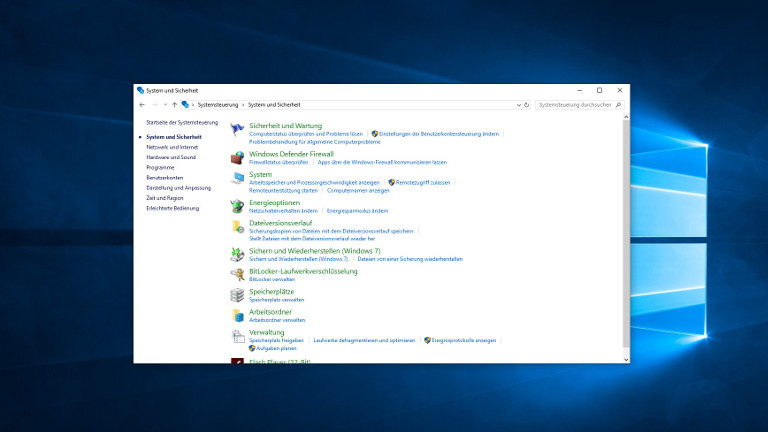Expand the chevron after Systemsteuerung breadcrumb
768x432 pixels.
click(x=242, y=104)
